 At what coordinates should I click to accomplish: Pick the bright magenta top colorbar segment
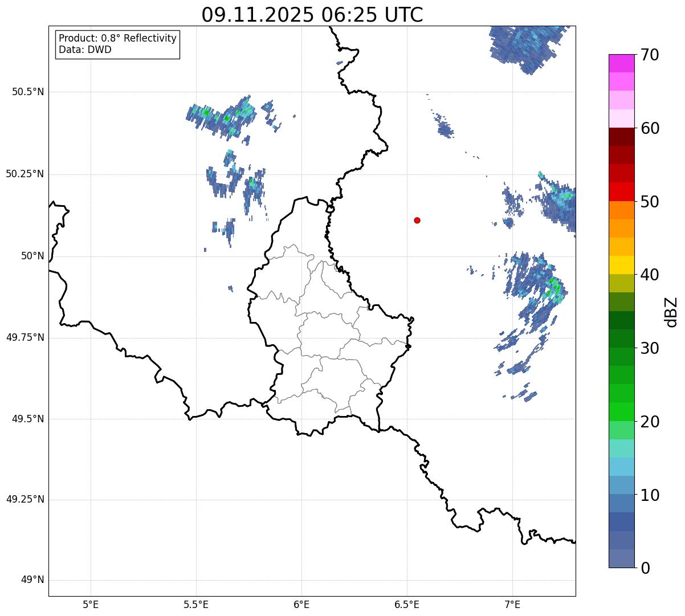[x=621, y=63]
